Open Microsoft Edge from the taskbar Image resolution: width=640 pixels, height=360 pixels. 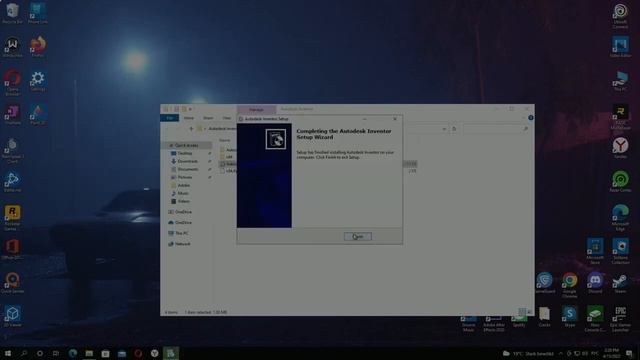(x=73, y=353)
